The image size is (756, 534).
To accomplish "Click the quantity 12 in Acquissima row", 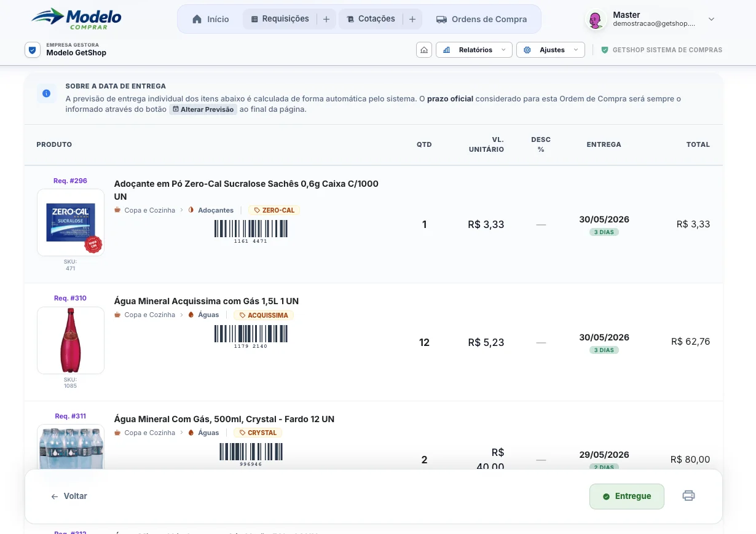I will (x=424, y=342).
